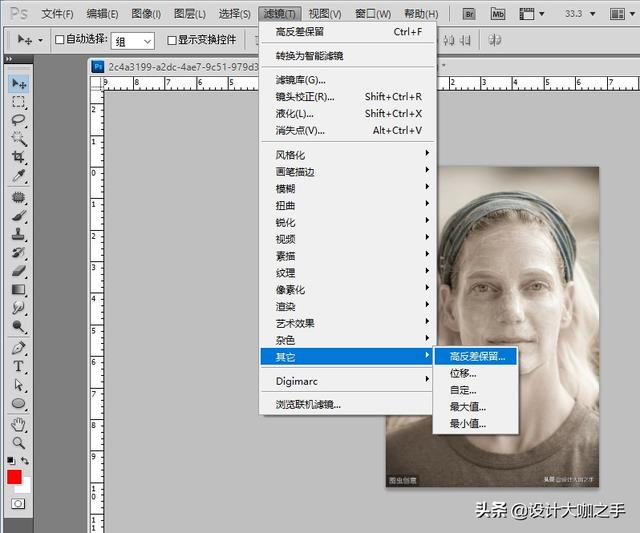Image resolution: width=640 pixels, height=533 pixels.
Task: Enable the 显示变换控件 checkbox
Action: pyautogui.click(x=172, y=40)
